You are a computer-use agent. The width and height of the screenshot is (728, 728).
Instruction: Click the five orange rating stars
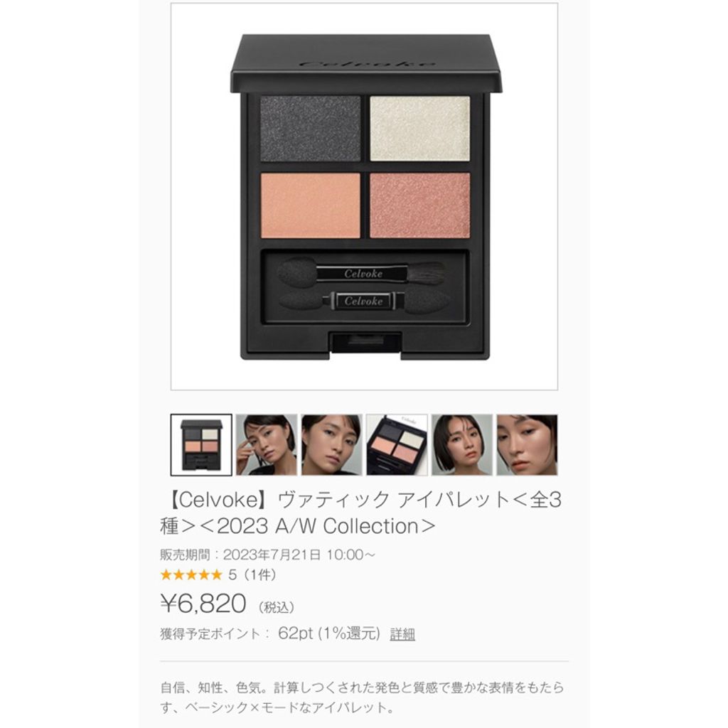[x=191, y=575]
